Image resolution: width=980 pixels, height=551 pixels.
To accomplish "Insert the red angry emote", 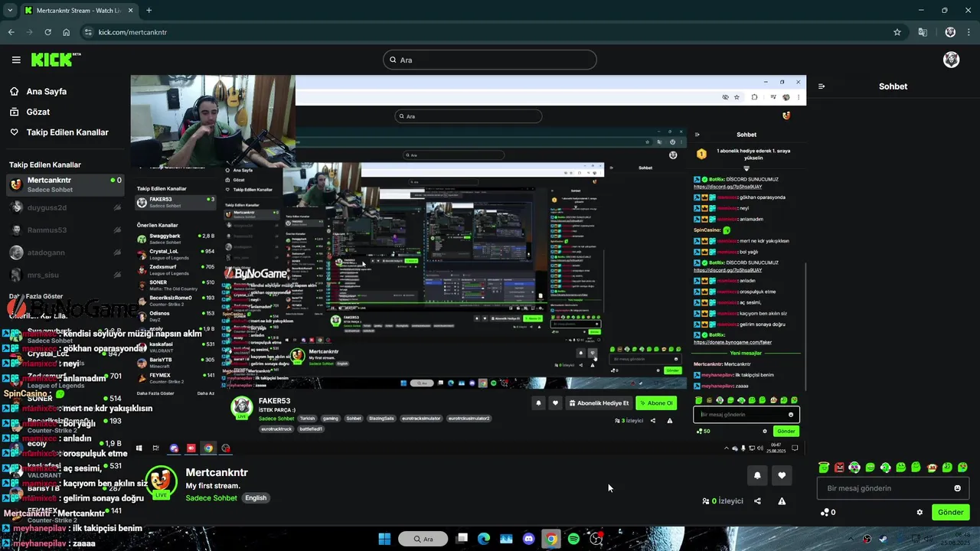I will 839,467.
